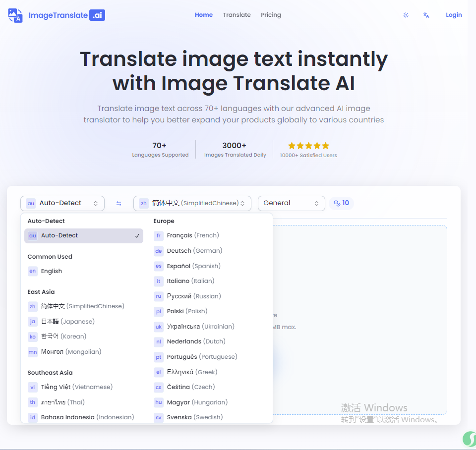The image size is (476, 450).
Task: Select Français (French)
Action: (209, 235)
